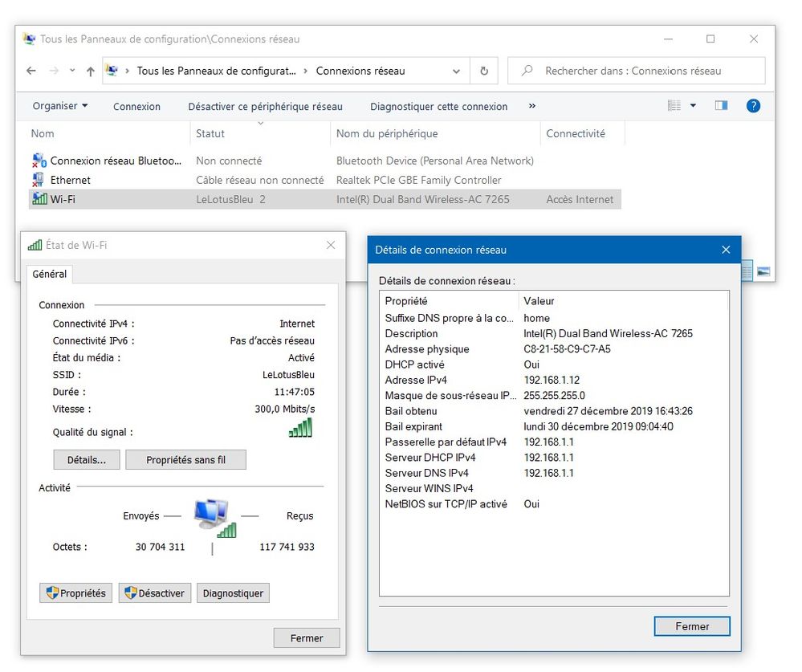Expand the Organiser dropdown menu

point(60,106)
